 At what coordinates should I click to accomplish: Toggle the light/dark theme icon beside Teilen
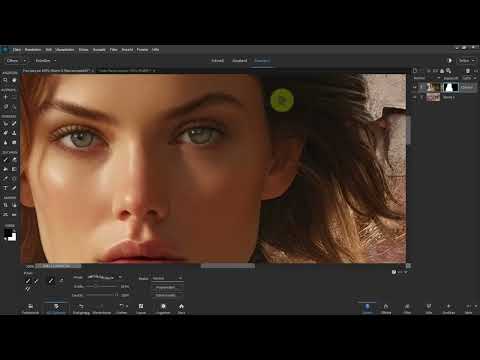click(x=449, y=60)
